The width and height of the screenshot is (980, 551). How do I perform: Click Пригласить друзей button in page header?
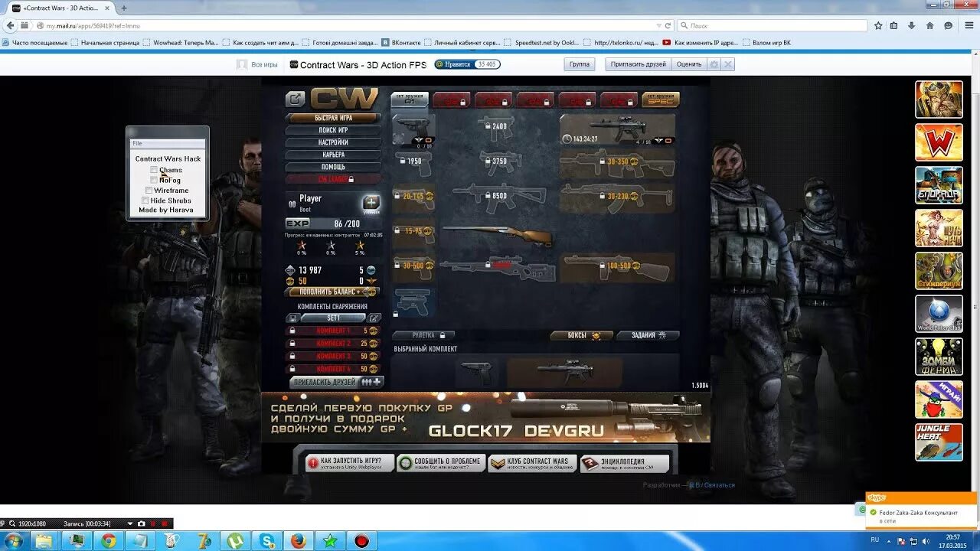pos(639,64)
